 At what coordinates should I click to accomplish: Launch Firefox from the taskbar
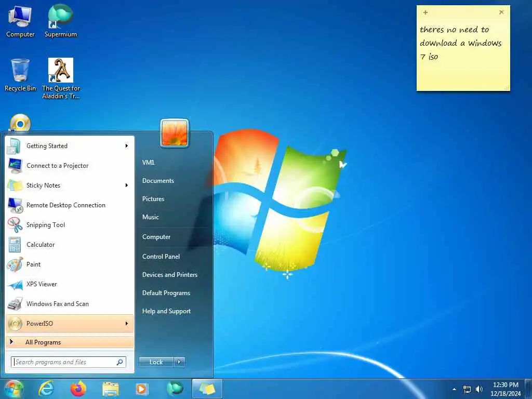coord(78,389)
